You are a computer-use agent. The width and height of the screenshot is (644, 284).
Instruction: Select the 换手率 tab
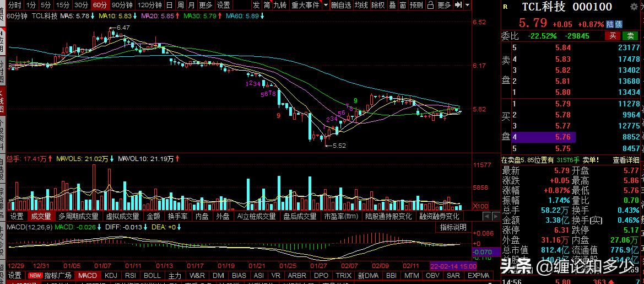(178, 216)
